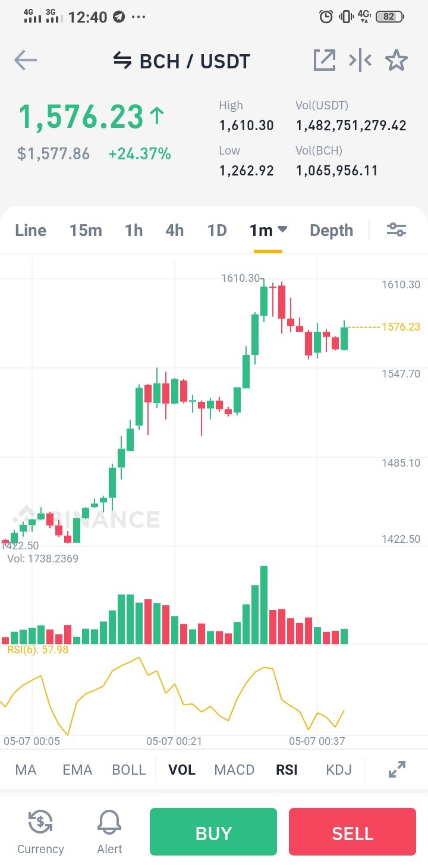Tap the green BUY button

213,832
